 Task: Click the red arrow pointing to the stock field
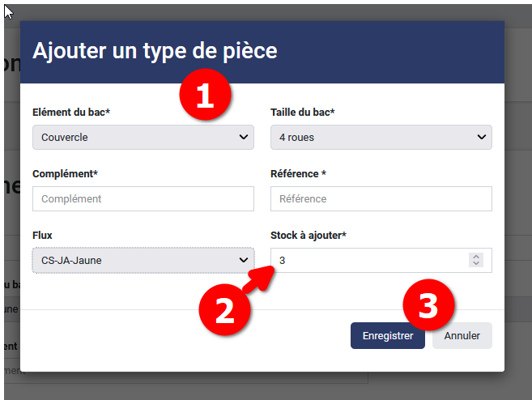[260, 278]
